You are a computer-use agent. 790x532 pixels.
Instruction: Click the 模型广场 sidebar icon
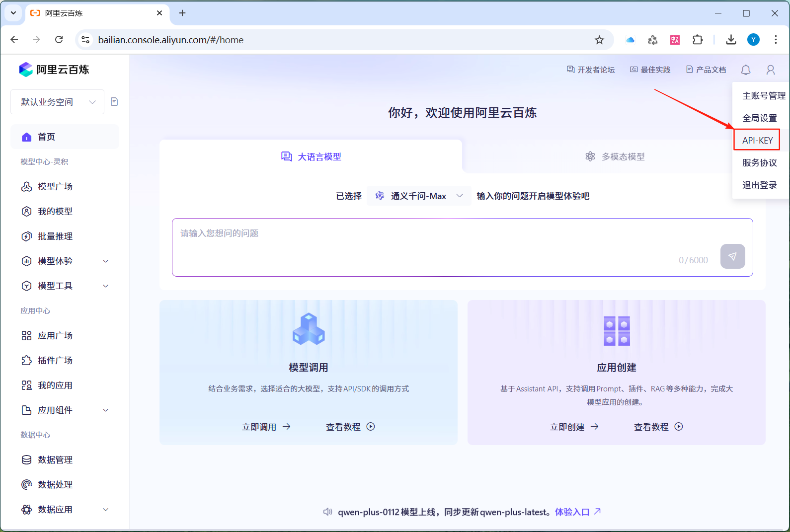click(x=27, y=187)
